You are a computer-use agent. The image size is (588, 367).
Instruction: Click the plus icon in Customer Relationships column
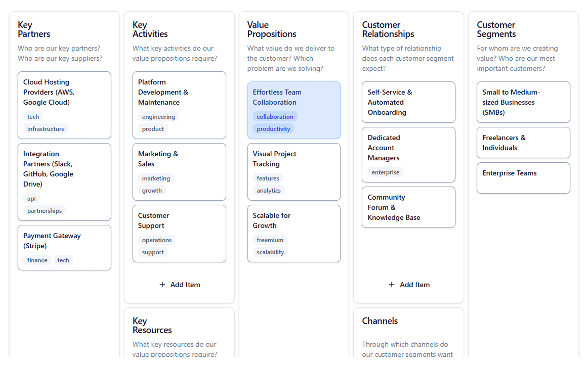(392, 284)
